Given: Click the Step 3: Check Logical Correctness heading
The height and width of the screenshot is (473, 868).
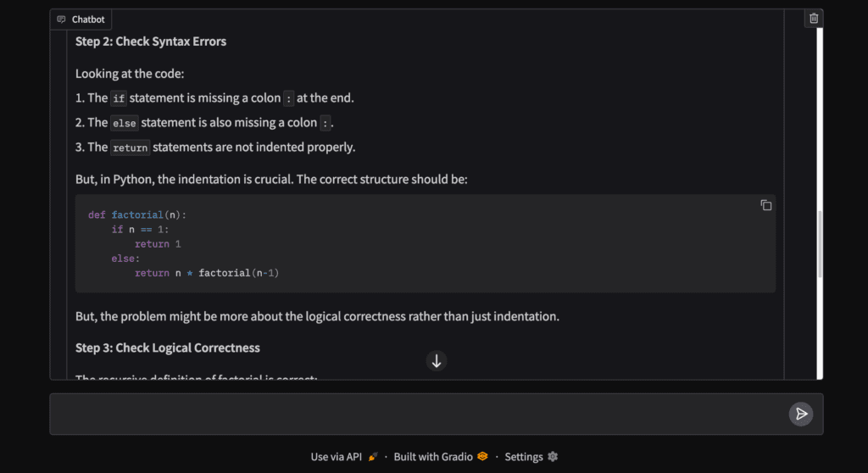Looking at the screenshot, I should pos(167,348).
